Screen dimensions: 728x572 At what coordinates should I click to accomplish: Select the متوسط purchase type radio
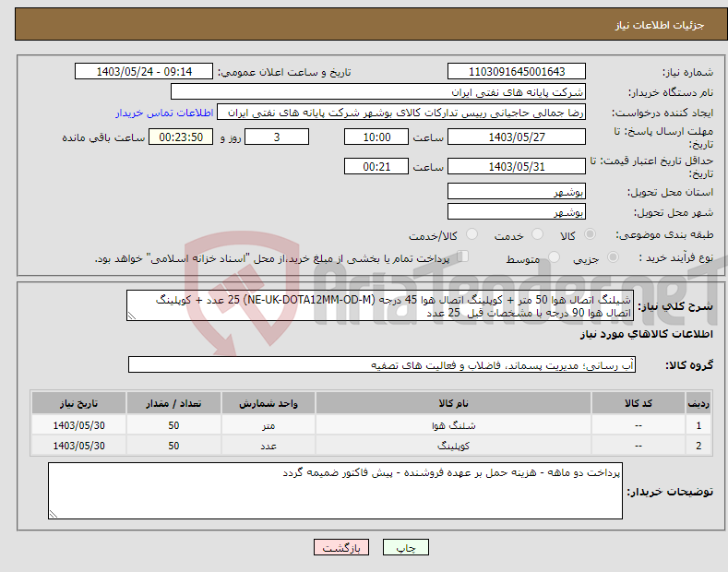554,256
